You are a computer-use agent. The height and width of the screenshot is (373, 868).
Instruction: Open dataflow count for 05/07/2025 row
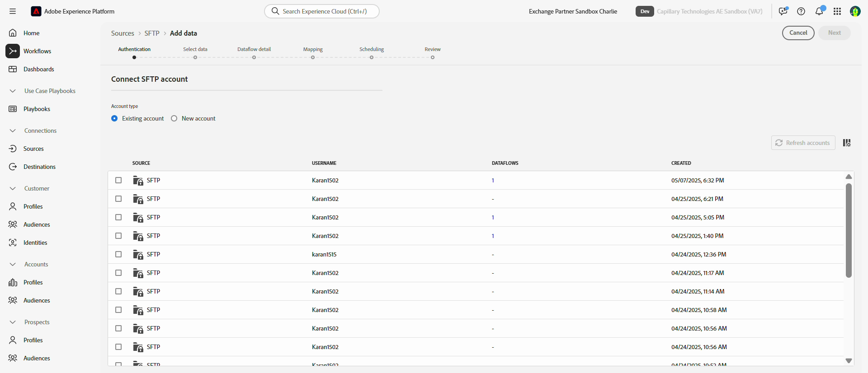click(493, 180)
